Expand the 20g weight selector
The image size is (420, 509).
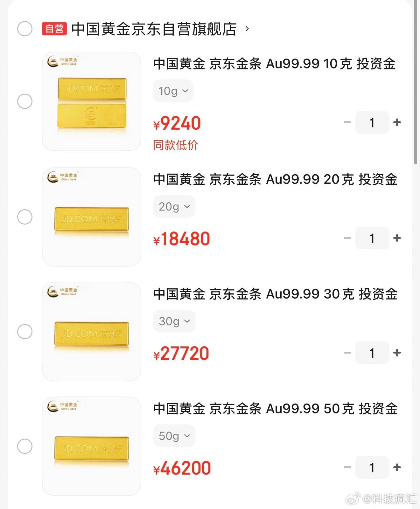point(174,207)
